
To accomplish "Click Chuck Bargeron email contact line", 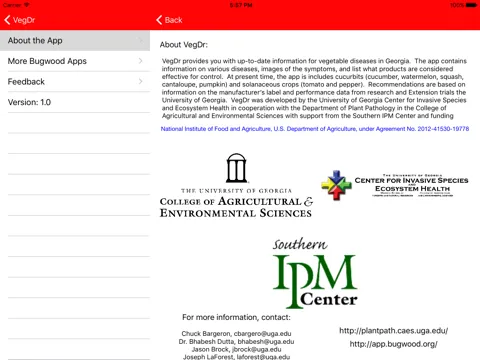I will coord(236,334).
